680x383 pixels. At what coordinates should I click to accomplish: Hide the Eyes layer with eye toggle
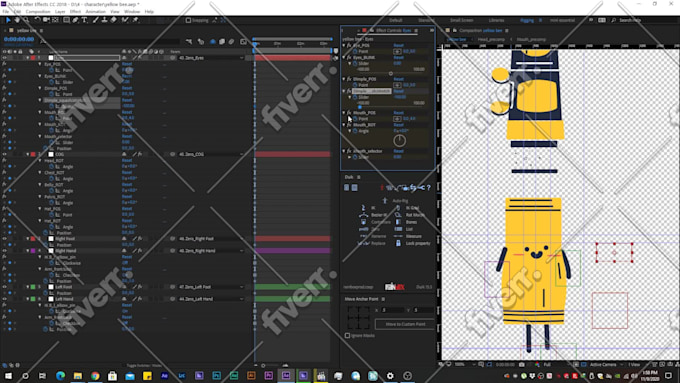pyautogui.click(x=4, y=58)
